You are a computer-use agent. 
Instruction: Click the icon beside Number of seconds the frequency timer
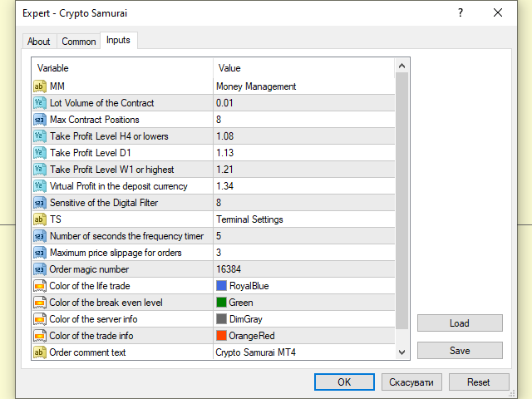40,236
